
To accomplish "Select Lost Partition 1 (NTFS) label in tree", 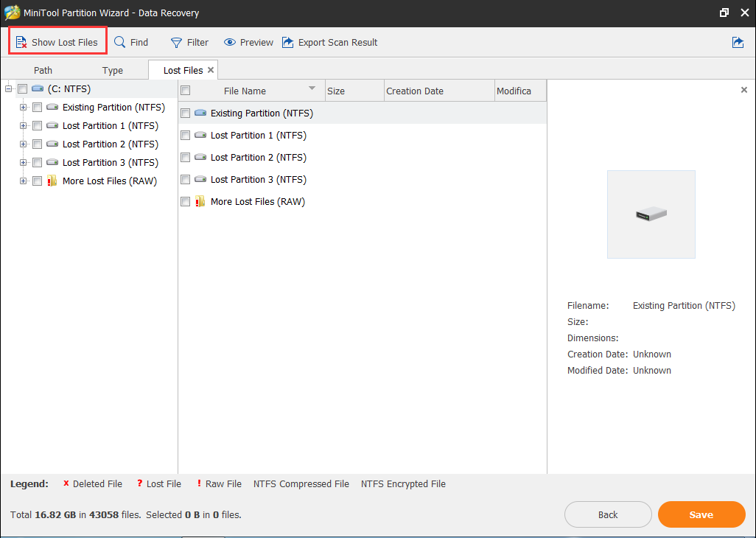I will pos(111,126).
